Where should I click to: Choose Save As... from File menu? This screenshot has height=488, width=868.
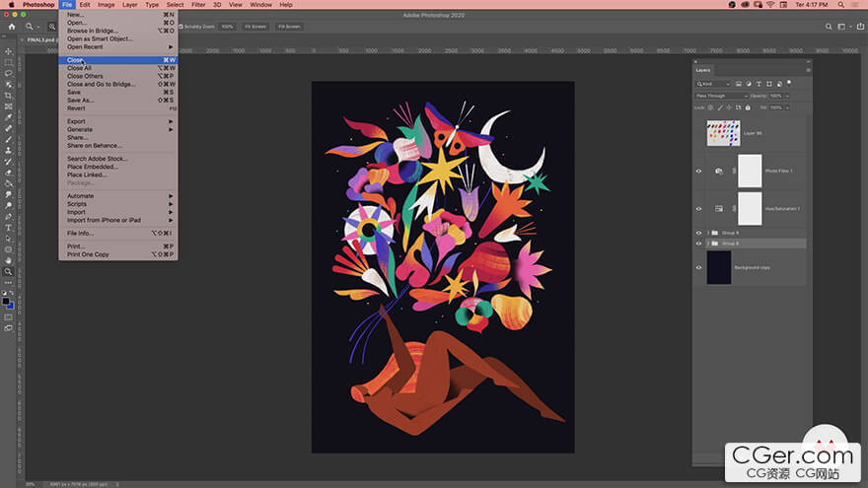point(118,101)
